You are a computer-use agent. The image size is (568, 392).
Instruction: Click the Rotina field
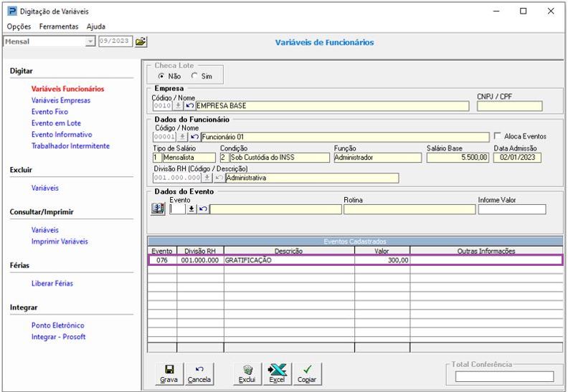410,209
